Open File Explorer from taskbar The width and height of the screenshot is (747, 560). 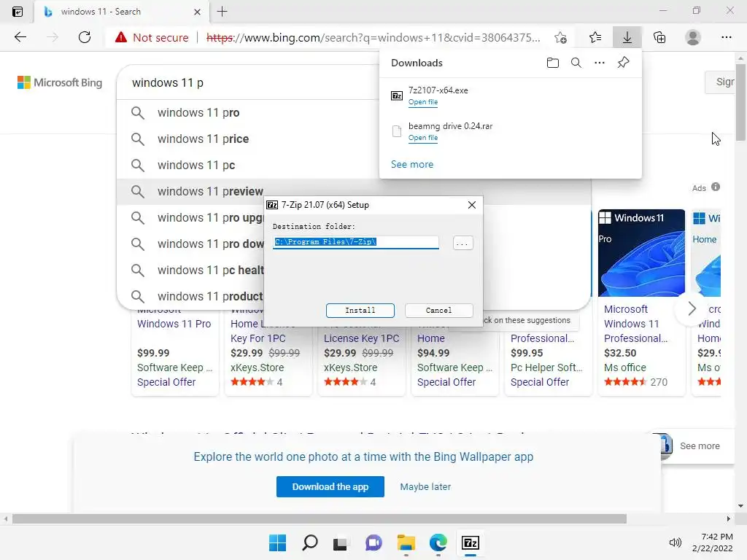[x=406, y=542]
